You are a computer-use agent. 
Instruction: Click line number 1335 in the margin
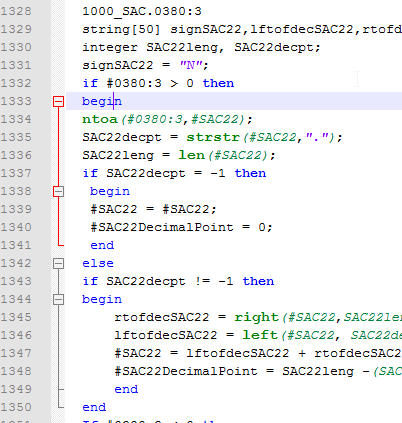click(16, 137)
